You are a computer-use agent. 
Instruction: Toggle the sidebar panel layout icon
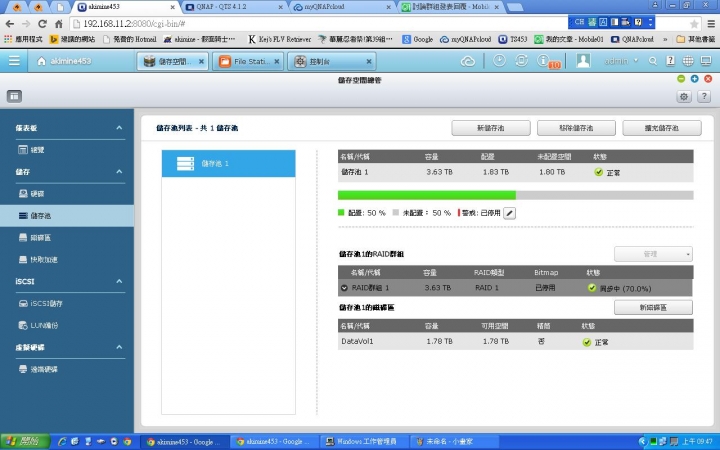point(14,96)
